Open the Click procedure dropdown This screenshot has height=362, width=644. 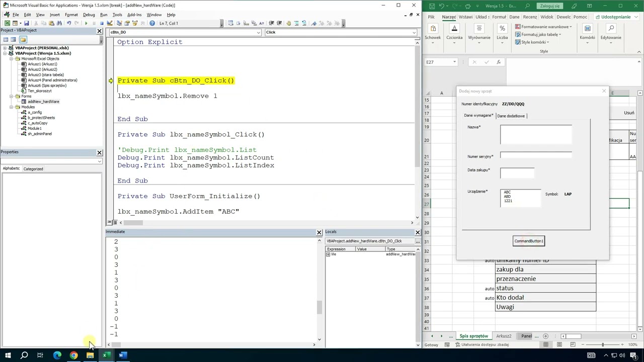click(x=414, y=32)
